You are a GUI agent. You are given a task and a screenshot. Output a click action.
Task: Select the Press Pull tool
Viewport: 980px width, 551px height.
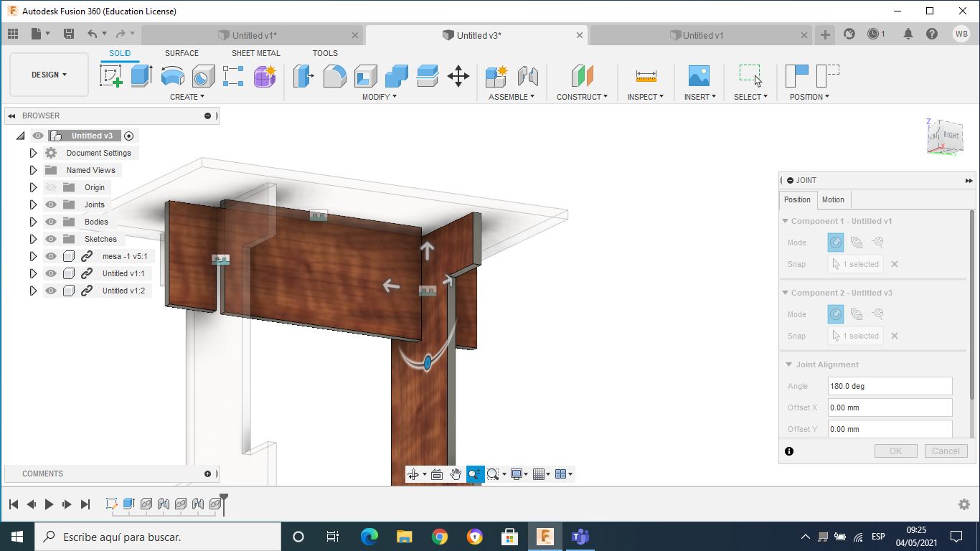[304, 75]
